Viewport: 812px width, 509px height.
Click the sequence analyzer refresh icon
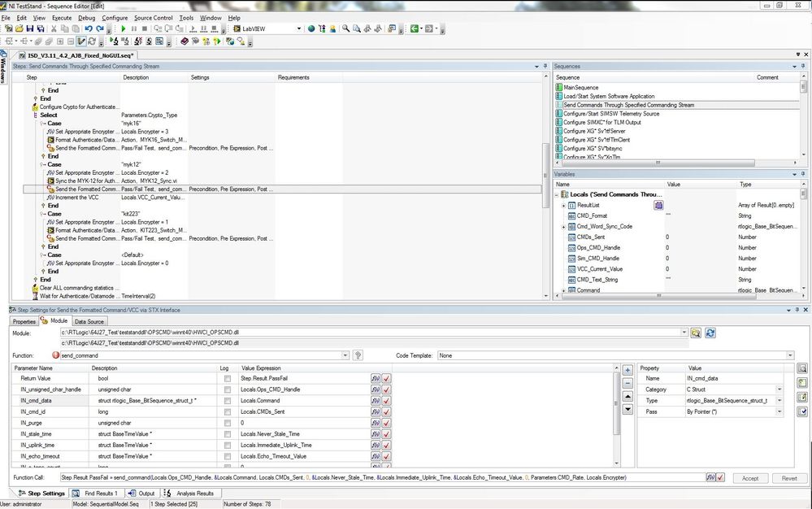click(x=92, y=41)
